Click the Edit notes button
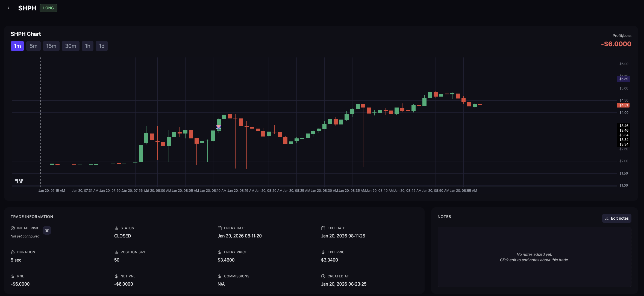The width and height of the screenshot is (644, 296). click(x=617, y=218)
